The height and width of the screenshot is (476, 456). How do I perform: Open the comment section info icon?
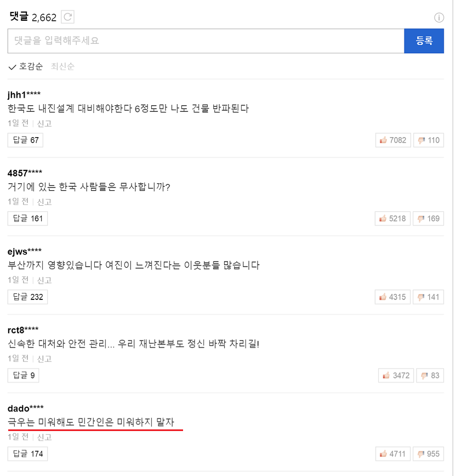click(439, 17)
